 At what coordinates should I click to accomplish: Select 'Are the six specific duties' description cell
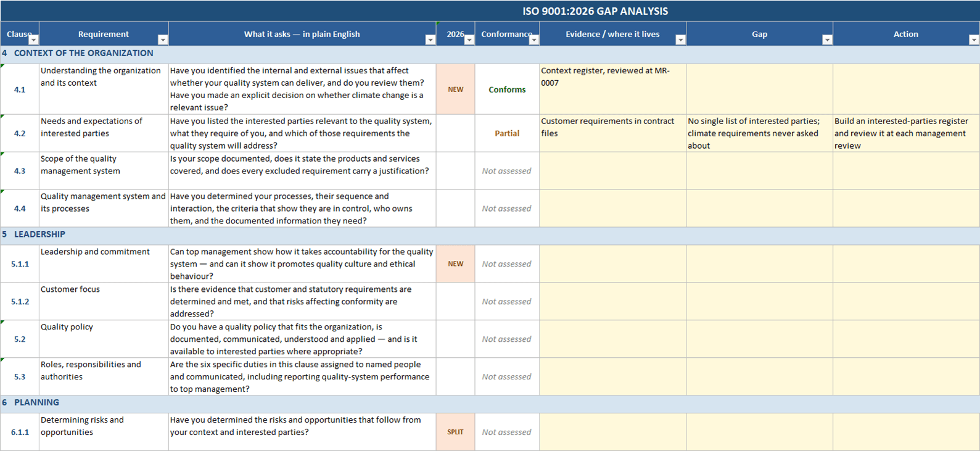pos(302,377)
